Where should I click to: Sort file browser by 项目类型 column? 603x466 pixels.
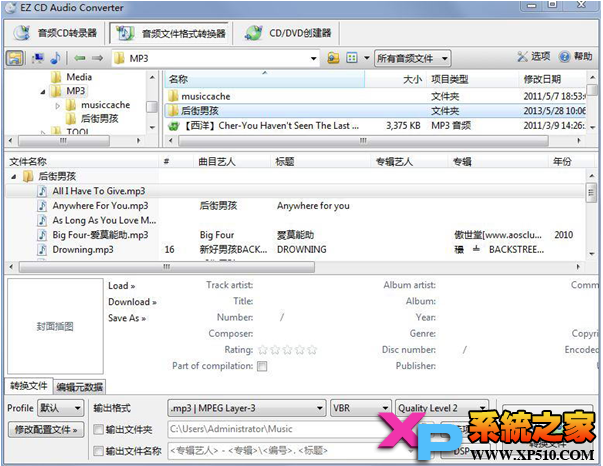[472, 80]
